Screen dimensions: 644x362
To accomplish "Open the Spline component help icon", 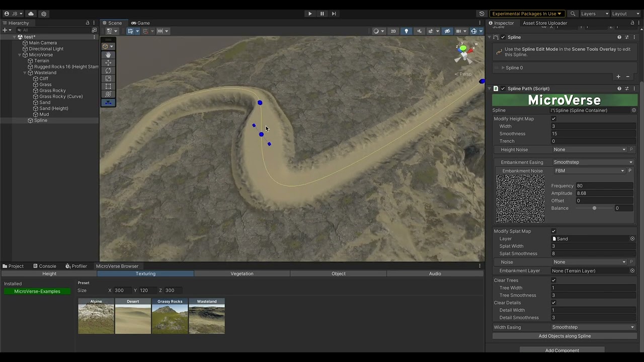I will pos(619,37).
